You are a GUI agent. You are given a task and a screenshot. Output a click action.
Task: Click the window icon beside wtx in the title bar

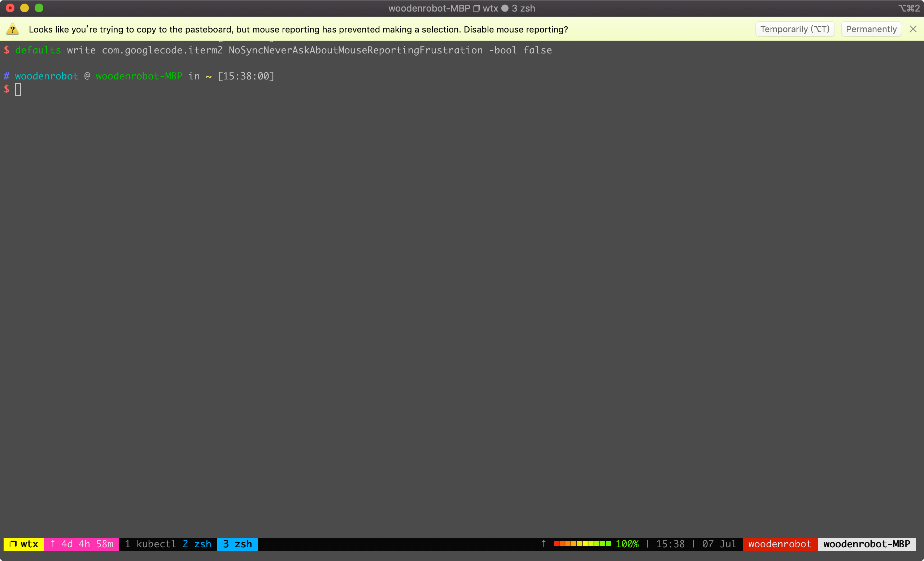pyautogui.click(x=477, y=8)
